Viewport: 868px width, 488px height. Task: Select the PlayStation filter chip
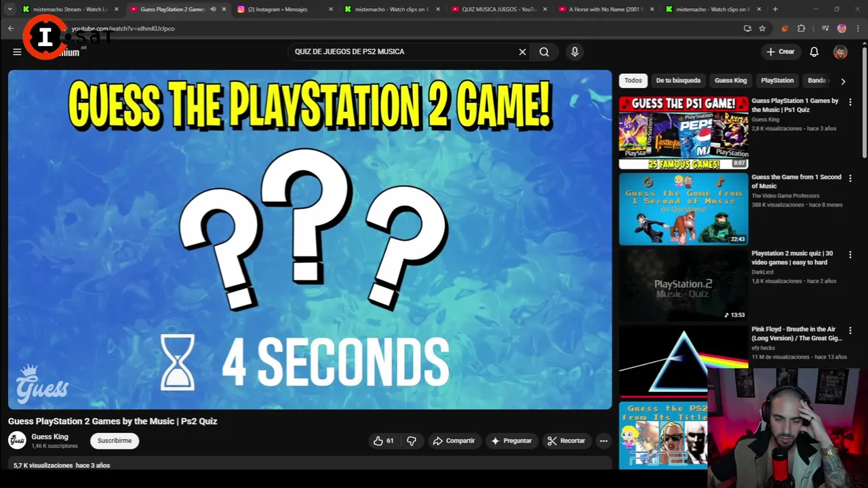tap(777, 80)
